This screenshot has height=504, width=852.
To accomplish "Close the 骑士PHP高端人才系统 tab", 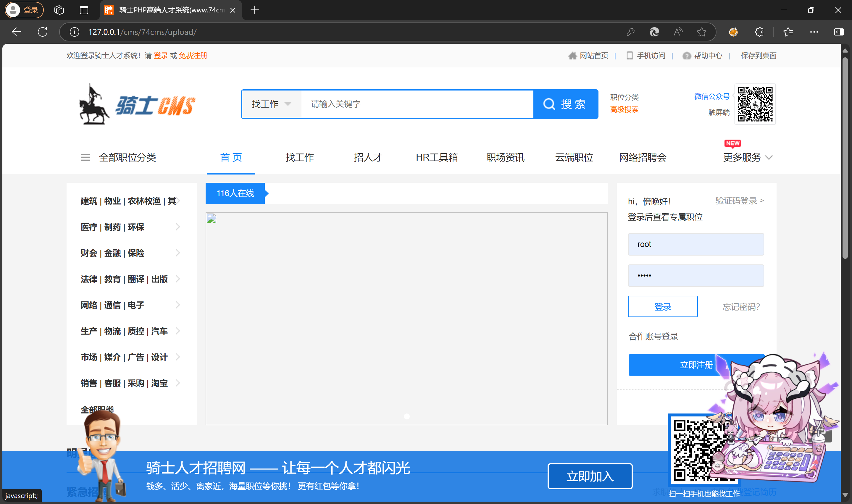I will pos(233,10).
